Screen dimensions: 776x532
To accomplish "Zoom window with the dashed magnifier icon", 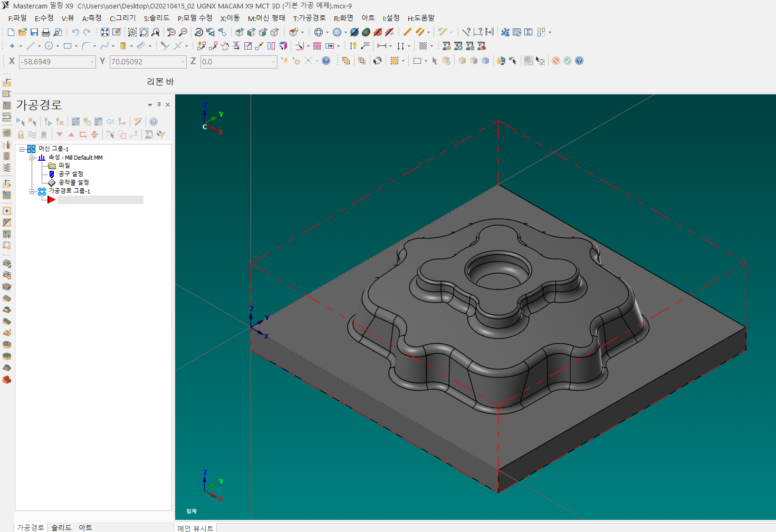I will pyautogui.click(x=132, y=32).
